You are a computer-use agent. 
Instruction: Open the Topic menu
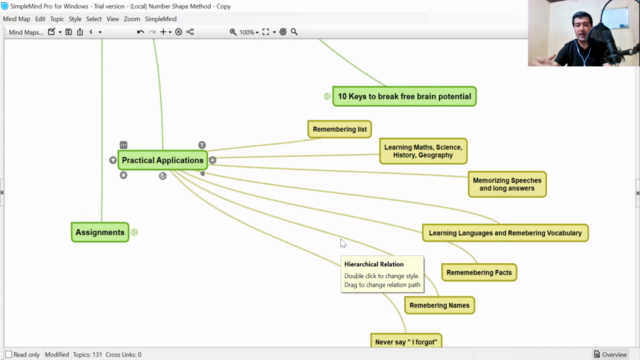click(57, 19)
